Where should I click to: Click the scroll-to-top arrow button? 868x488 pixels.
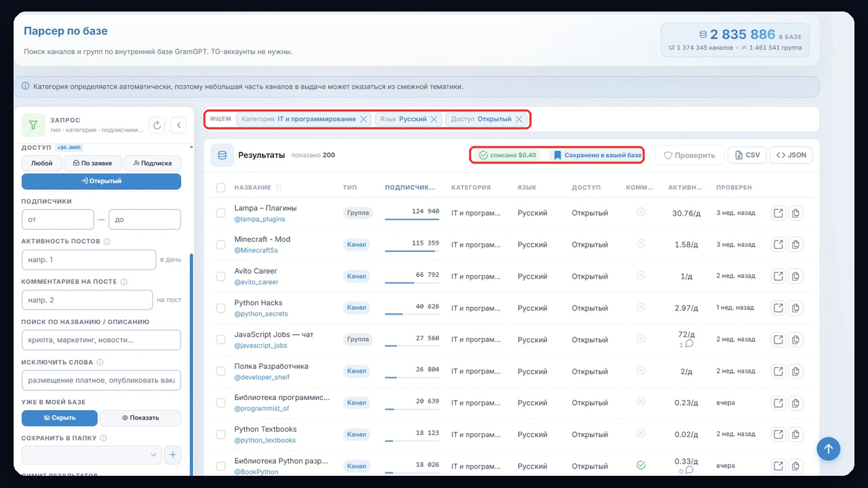[x=828, y=448]
